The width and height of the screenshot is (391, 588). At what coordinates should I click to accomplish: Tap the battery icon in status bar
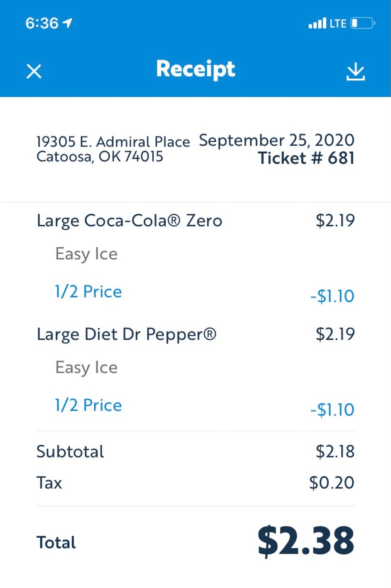pyautogui.click(x=362, y=23)
